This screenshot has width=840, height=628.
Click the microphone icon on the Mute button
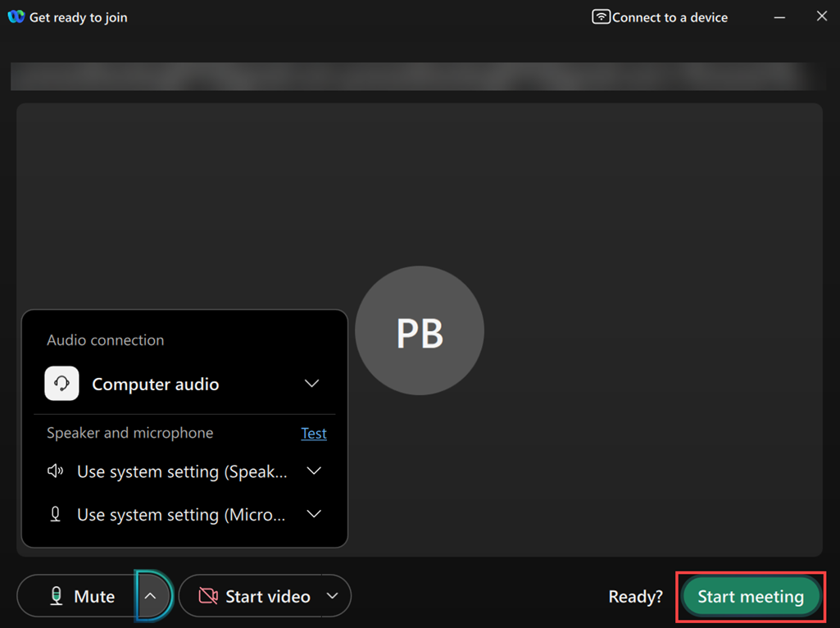click(x=57, y=596)
